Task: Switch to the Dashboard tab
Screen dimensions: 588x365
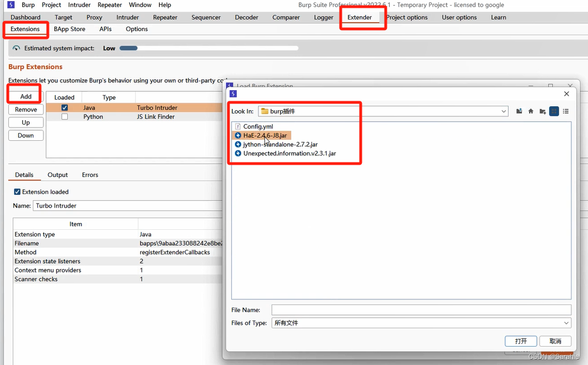Action: coord(26,17)
